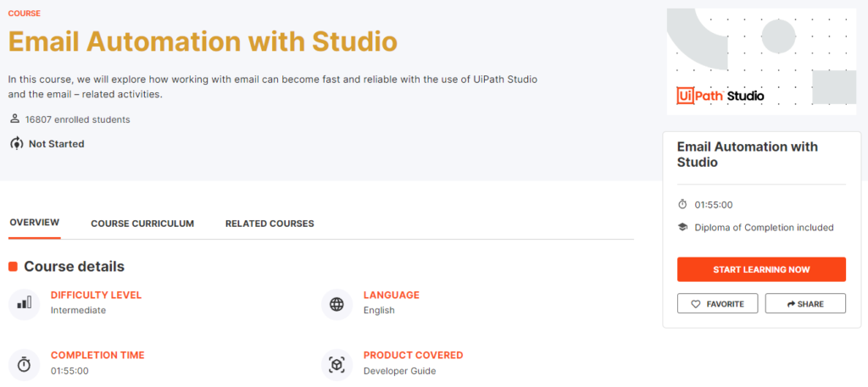Viewport: 868px width, 387px height.
Task: Click the Start Learning Now button
Action: tap(761, 269)
